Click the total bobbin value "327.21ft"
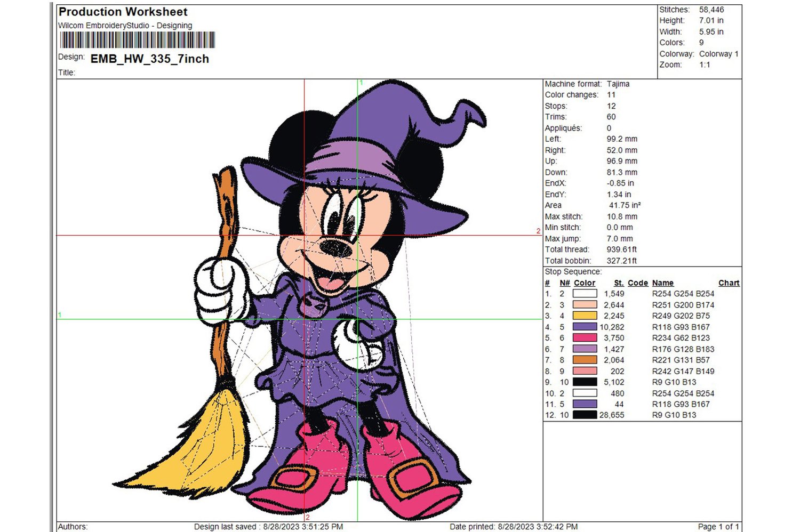Screen dimensions: 800x532 [x=621, y=261]
